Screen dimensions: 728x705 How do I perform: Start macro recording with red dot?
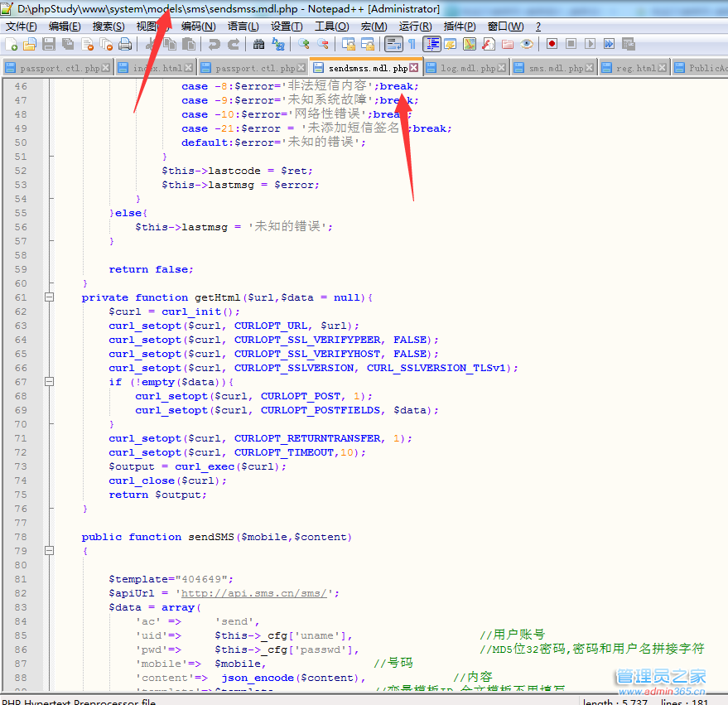click(x=552, y=44)
